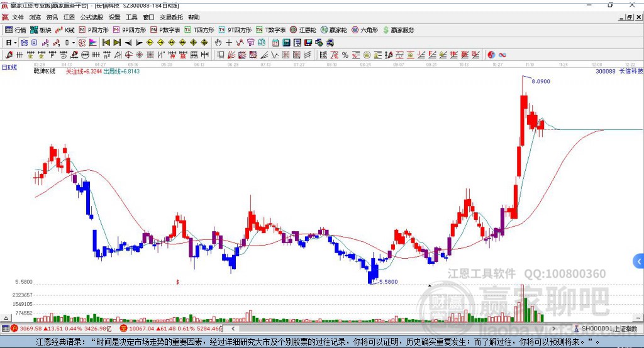Image resolution: width=644 pixels, height=348 pixels.
Task: Open the 工具 menu
Action: tap(131, 17)
